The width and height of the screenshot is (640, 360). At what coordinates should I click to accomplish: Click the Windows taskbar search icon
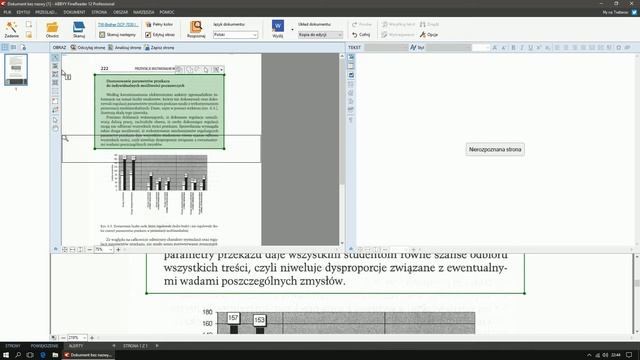point(18,355)
